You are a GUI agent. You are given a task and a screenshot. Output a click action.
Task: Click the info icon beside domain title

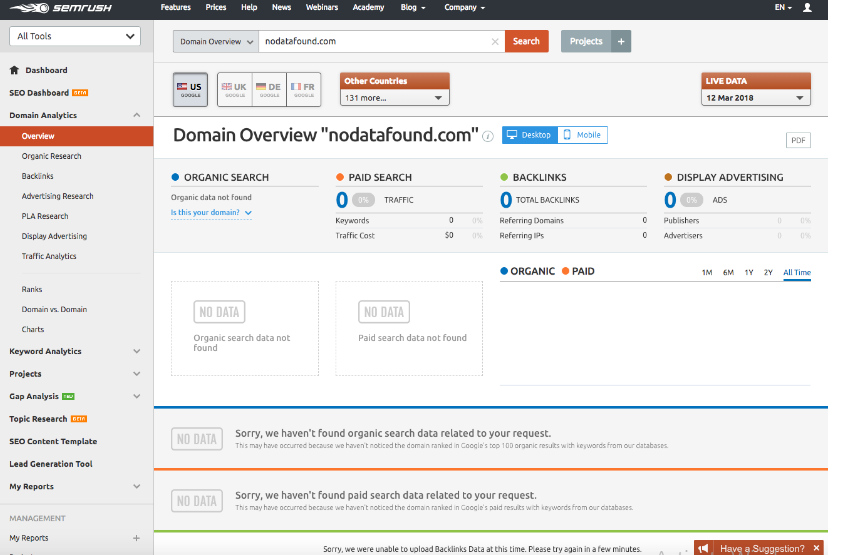(488, 136)
